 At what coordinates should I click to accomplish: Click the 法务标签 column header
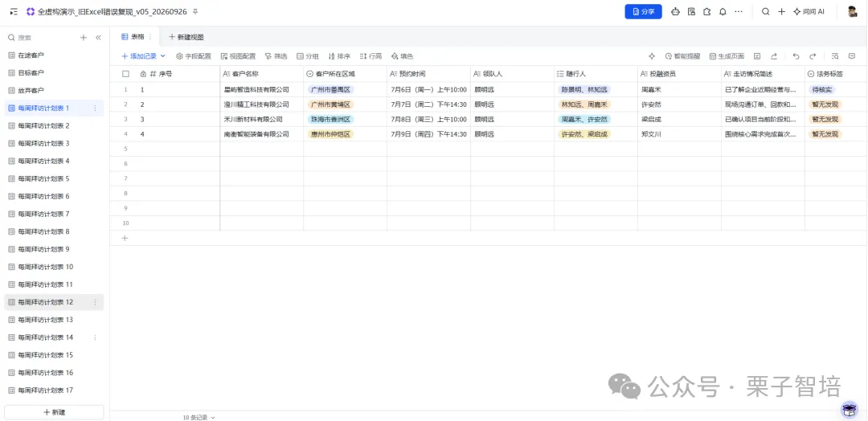click(x=836, y=74)
